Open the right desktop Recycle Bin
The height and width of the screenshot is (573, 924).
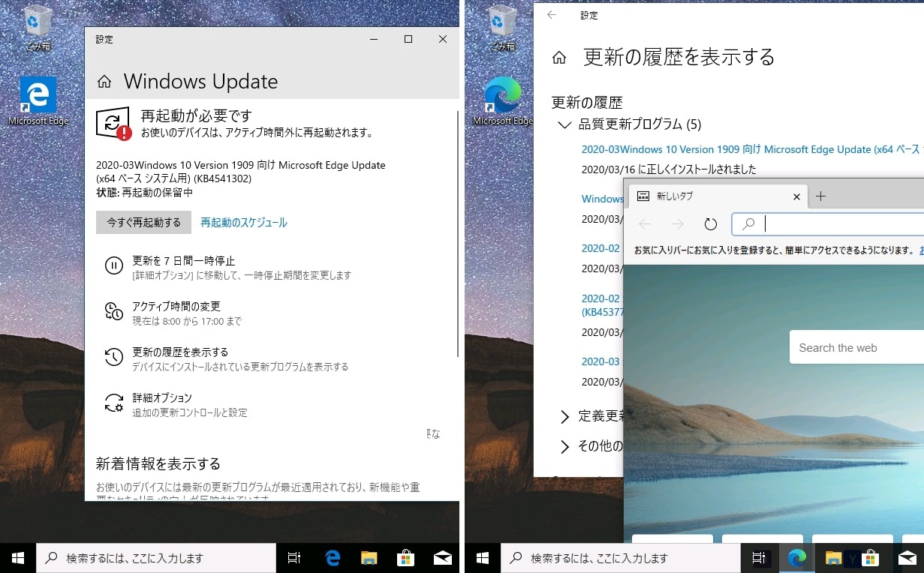(x=502, y=28)
